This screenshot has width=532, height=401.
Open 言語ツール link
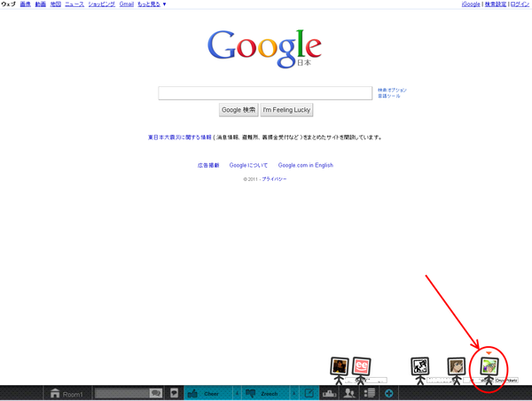[389, 96]
